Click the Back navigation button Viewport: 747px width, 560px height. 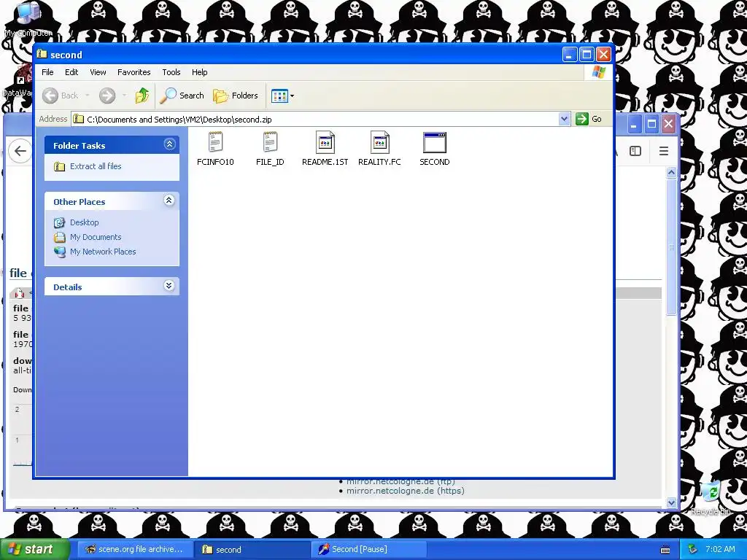point(61,96)
